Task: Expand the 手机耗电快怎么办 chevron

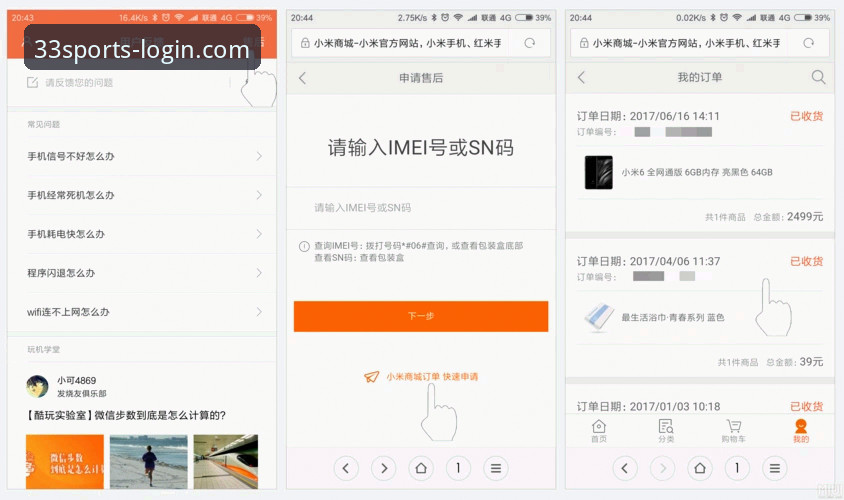Action: (x=259, y=234)
